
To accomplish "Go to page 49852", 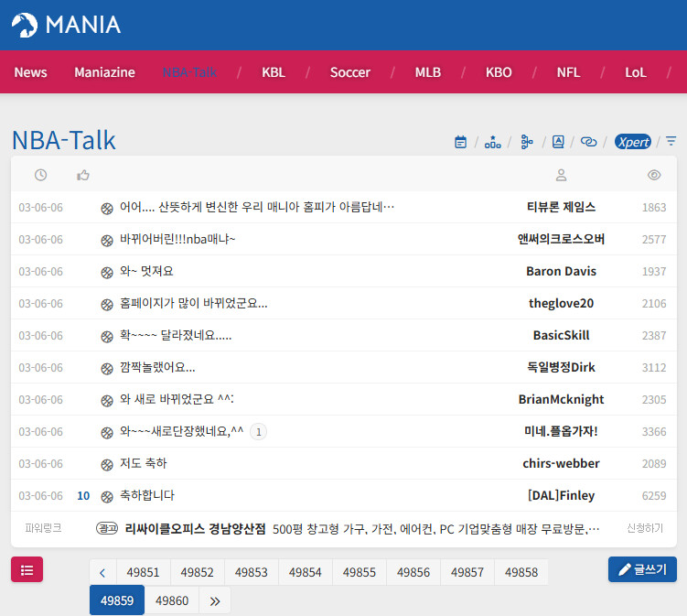I will [198, 573].
